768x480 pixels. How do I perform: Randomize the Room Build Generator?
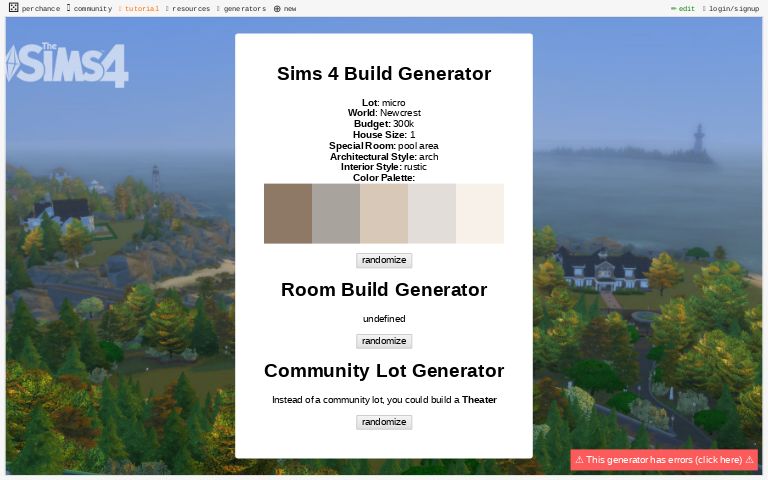[x=384, y=341]
